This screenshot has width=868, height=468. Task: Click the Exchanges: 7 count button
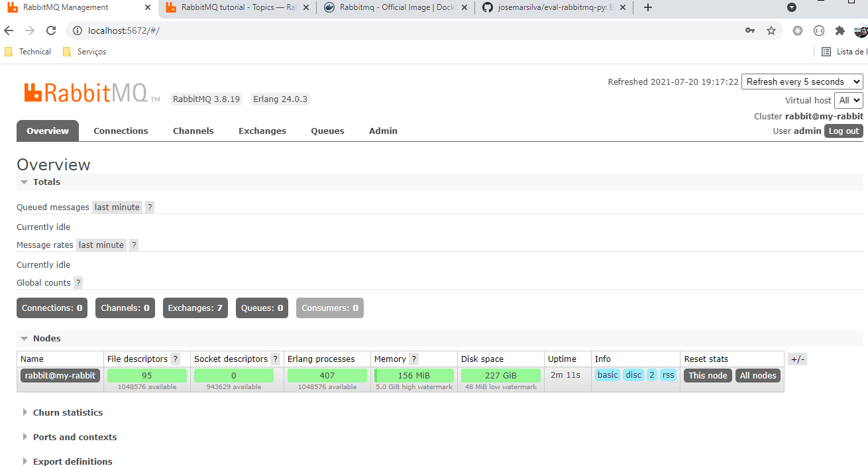point(195,308)
